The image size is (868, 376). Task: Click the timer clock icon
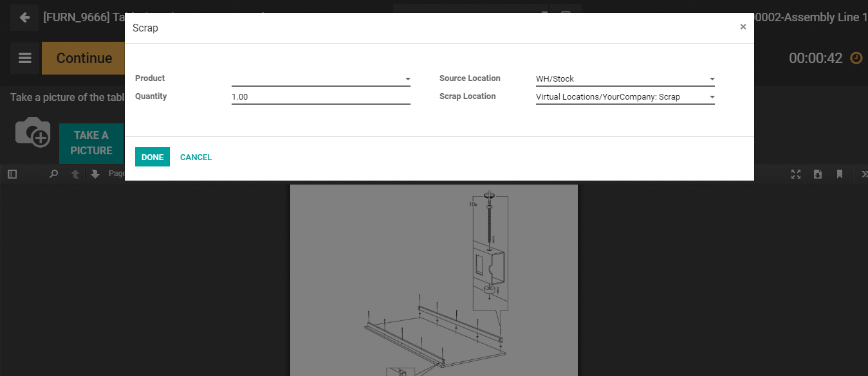[856, 58]
